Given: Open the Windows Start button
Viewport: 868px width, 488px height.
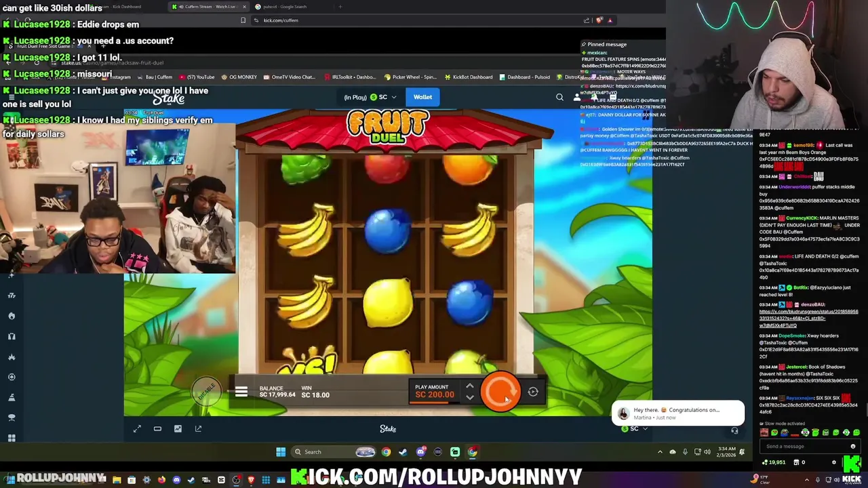Looking at the screenshot, I should [x=281, y=452].
